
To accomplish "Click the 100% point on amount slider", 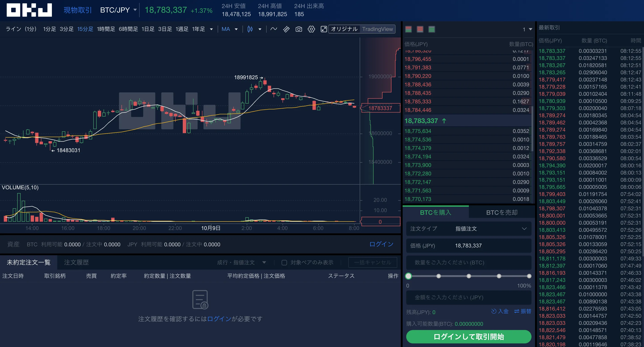I will click(x=529, y=276).
